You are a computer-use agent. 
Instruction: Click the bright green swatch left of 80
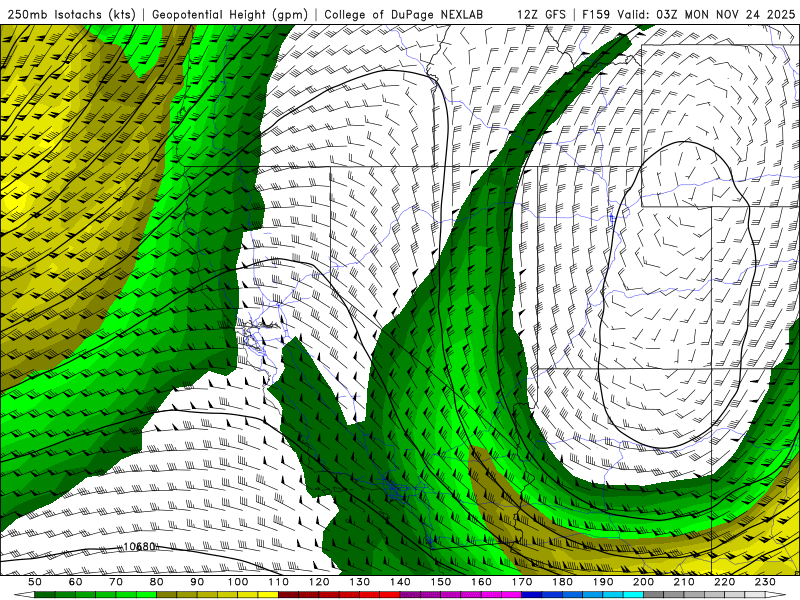pos(146,595)
